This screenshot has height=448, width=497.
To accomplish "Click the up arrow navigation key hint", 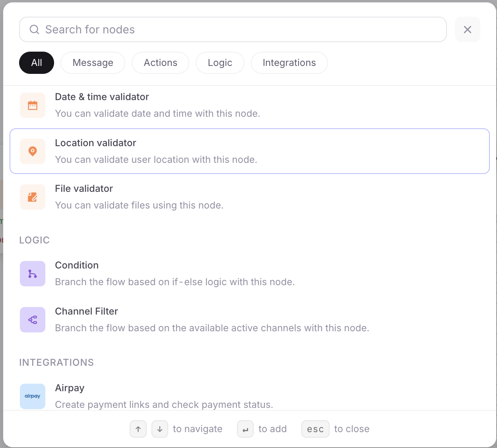I will click(x=138, y=429).
